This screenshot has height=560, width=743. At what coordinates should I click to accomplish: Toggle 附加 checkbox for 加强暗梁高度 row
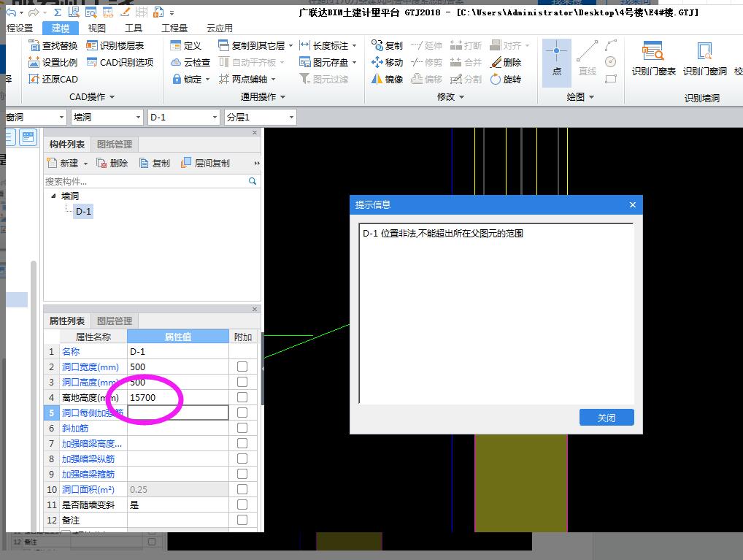(242, 443)
